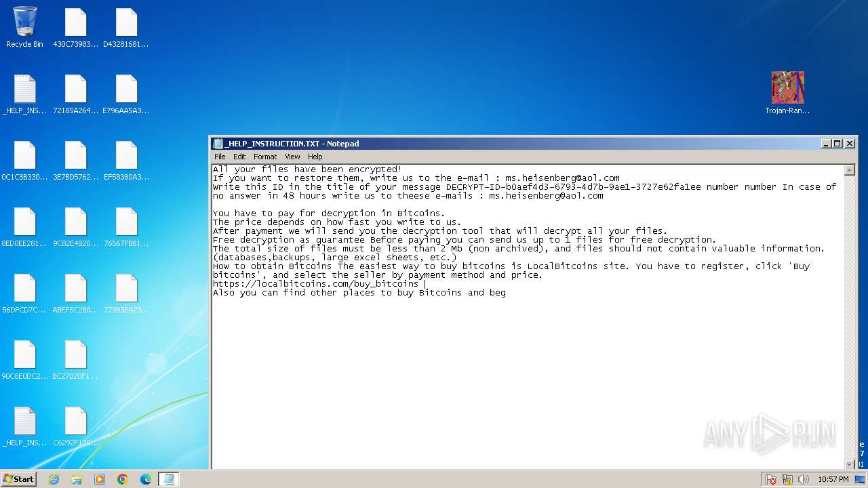Screen dimensions: 868x488
Task: Select the 72185A264... file icon
Action: tap(75, 94)
